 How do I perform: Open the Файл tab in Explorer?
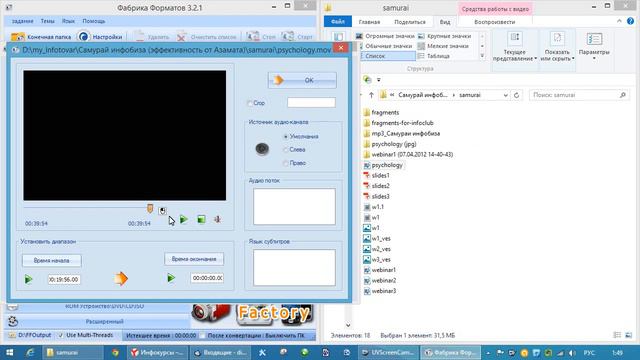(338, 22)
